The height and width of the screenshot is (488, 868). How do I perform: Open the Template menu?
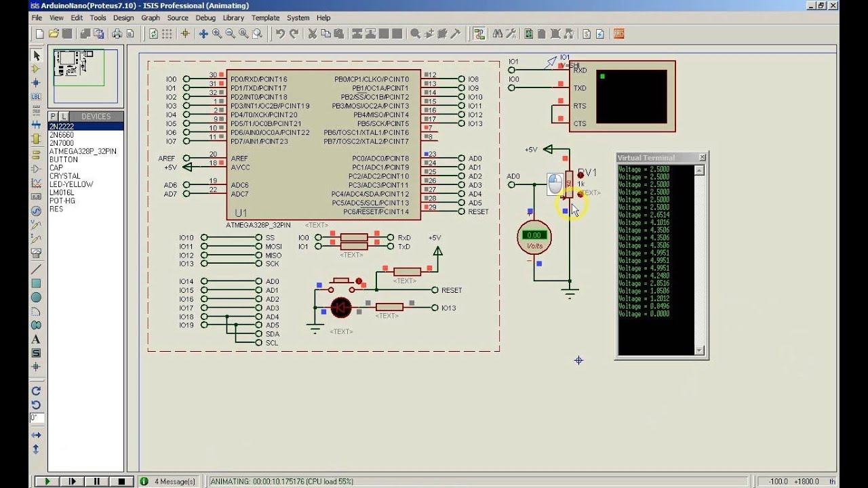click(265, 18)
